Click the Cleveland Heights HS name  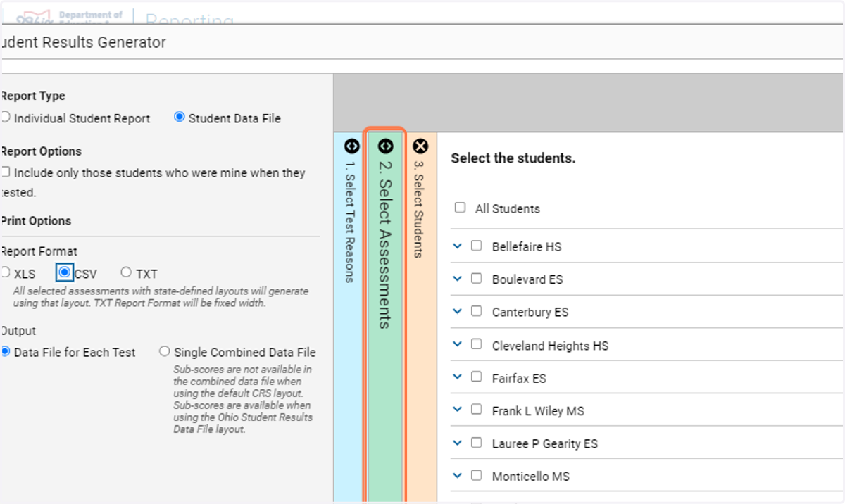(550, 346)
